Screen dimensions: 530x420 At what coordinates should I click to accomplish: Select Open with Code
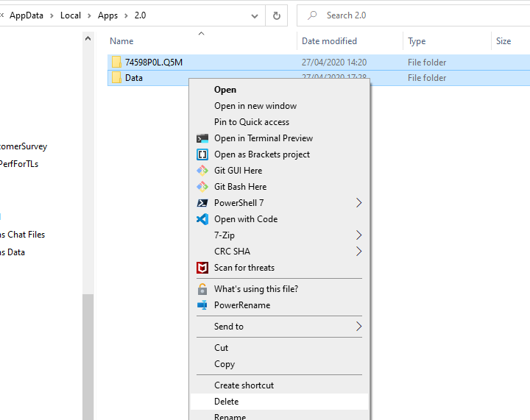(279, 219)
